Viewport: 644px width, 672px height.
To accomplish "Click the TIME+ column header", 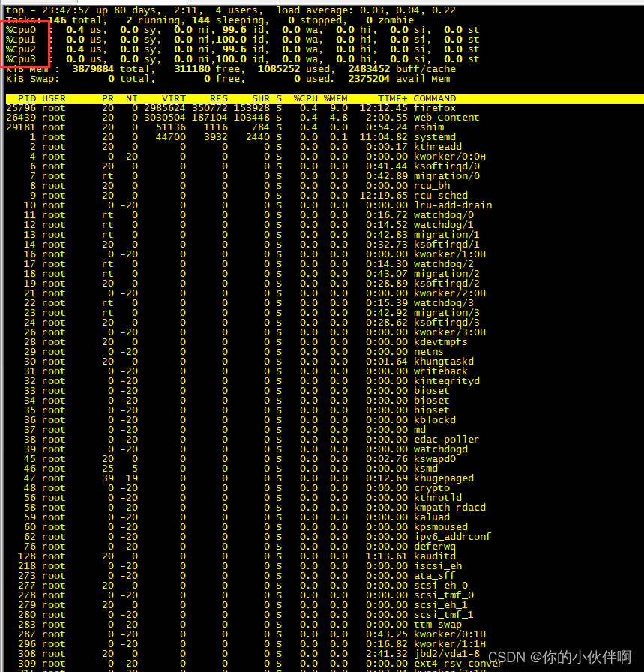I will (393, 98).
